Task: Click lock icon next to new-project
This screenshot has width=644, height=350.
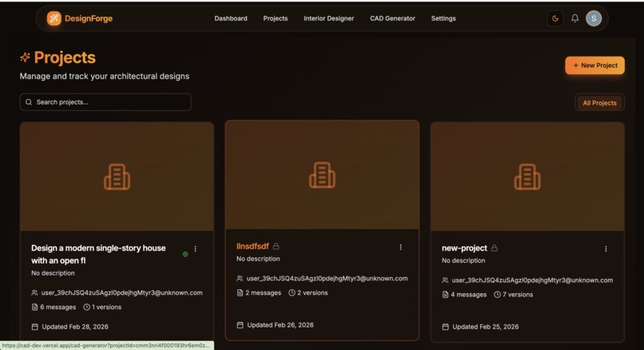Action: [494, 248]
